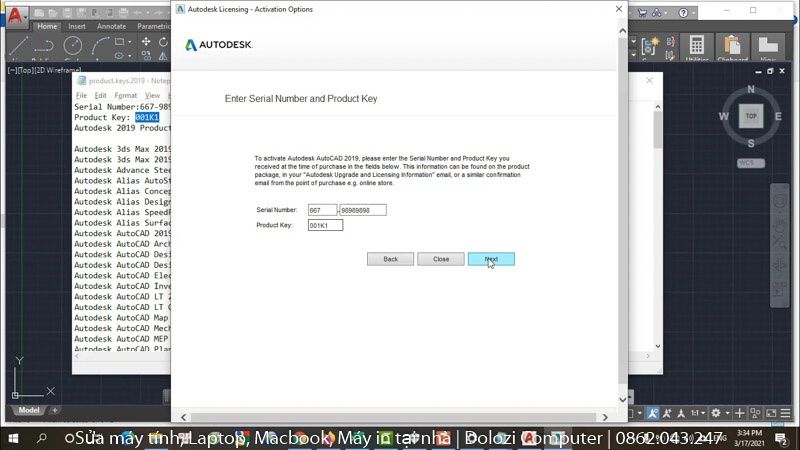Go Back in the Autodesk Licensing dialog
800x450 pixels.
(390, 259)
